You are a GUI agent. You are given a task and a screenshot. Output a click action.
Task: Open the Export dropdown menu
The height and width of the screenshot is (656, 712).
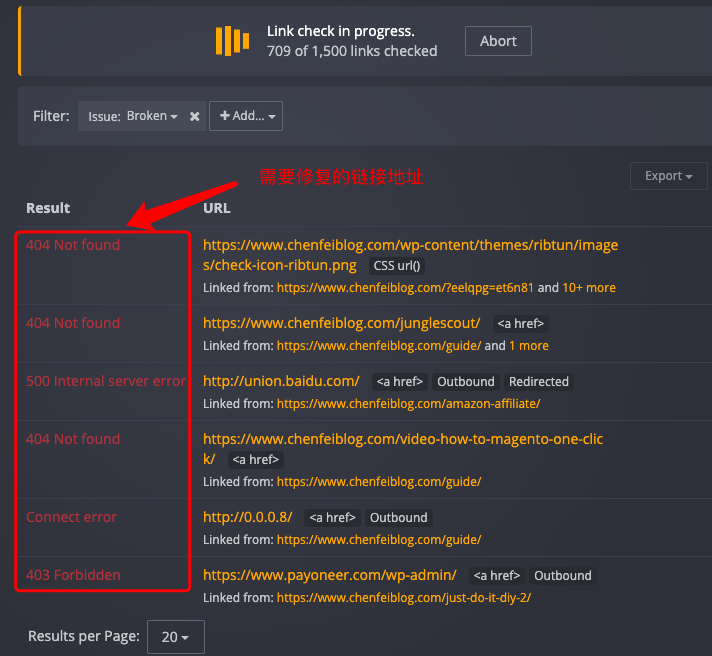tap(668, 176)
